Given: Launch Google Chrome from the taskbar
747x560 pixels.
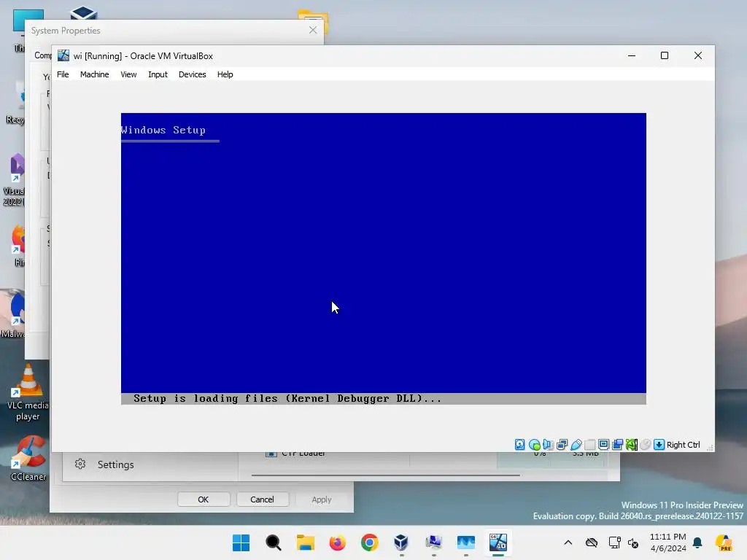Looking at the screenshot, I should pyautogui.click(x=370, y=542).
